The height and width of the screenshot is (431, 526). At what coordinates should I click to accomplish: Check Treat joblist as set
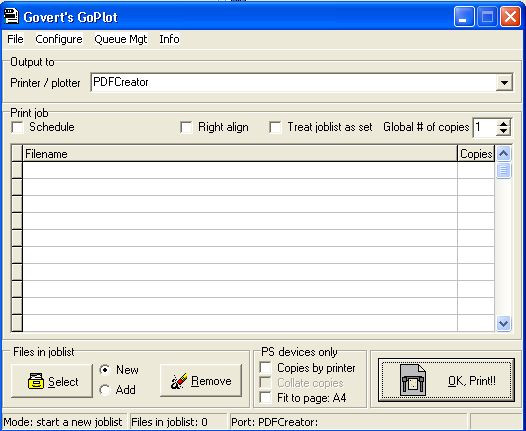pos(275,127)
